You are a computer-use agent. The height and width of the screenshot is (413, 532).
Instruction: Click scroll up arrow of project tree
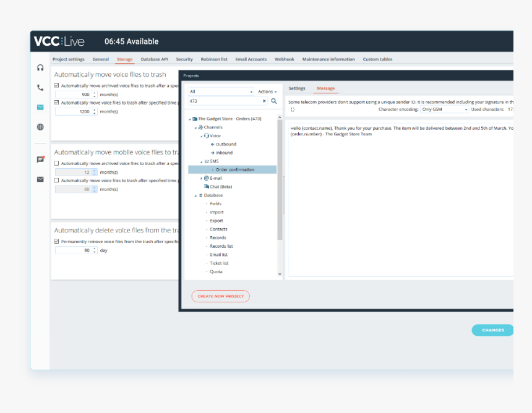280,117
